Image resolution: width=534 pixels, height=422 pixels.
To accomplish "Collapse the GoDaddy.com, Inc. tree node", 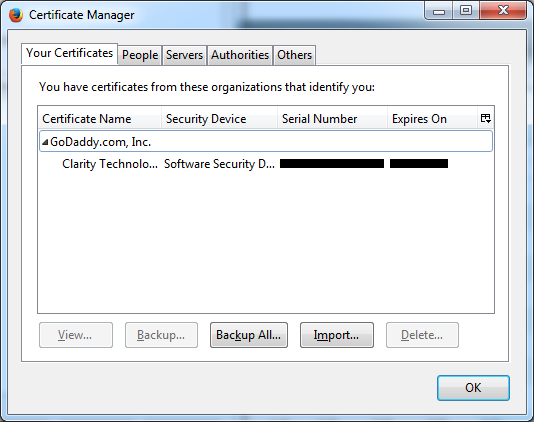I will [45, 142].
